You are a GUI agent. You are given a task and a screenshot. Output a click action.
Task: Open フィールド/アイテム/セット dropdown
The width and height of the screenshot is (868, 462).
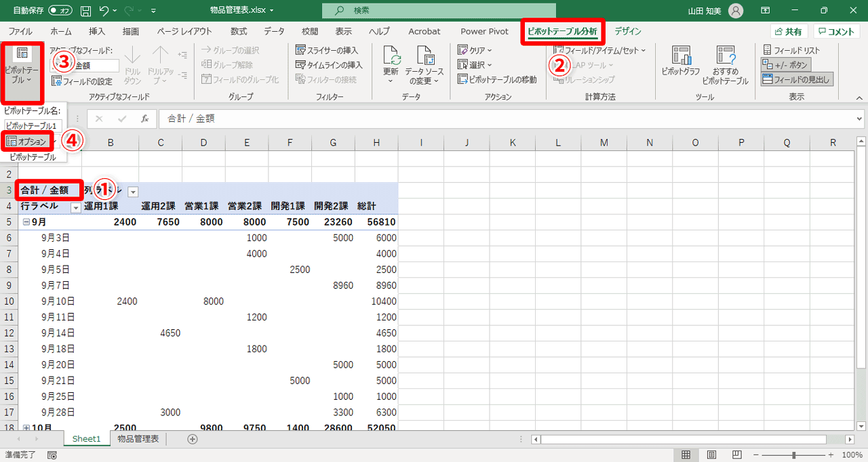point(599,51)
